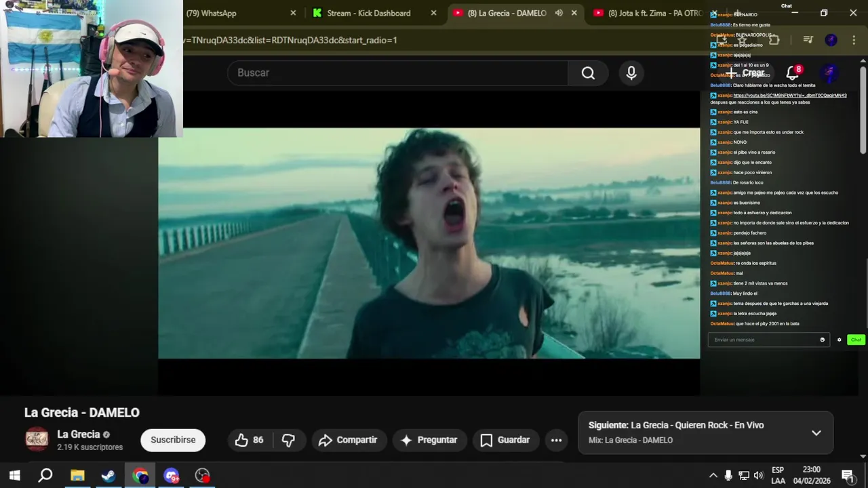This screenshot has height=488, width=868.
Task: Open YouTube notifications bell
Action: (793, 73)
